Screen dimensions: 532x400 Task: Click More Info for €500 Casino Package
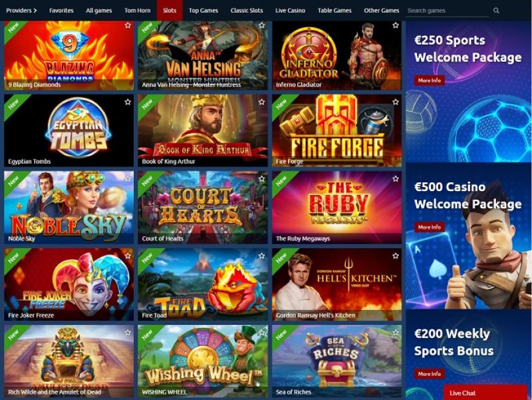(429, 227)
